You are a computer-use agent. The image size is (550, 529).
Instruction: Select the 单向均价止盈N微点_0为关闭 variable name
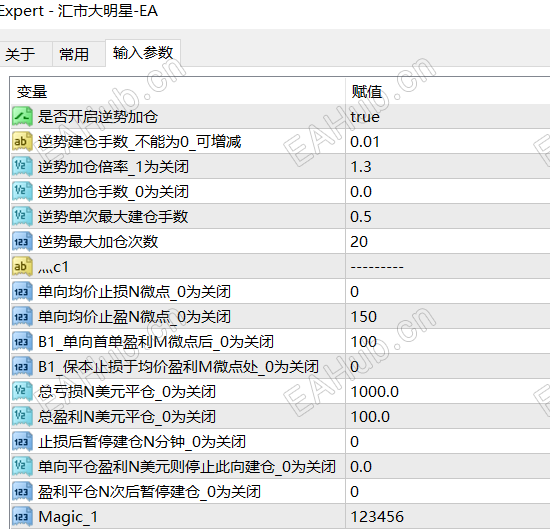pos(134,317)
